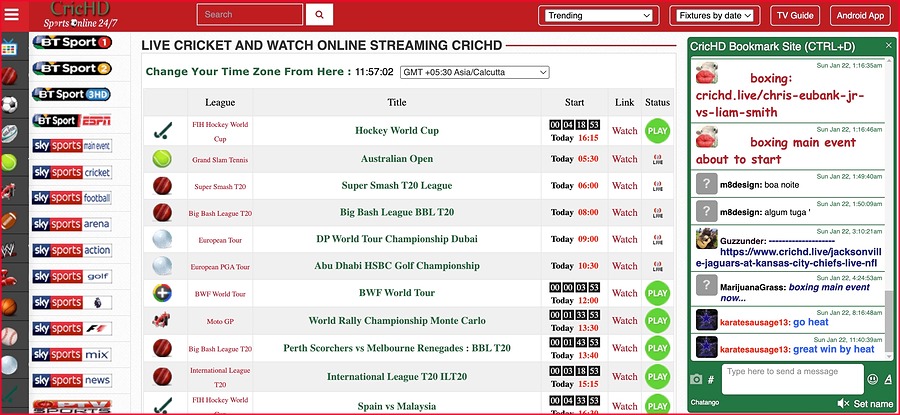Click Watch for Big Bash League BBL T20
Viewport: 900px width, 415px height.
[x=624, y=212]
